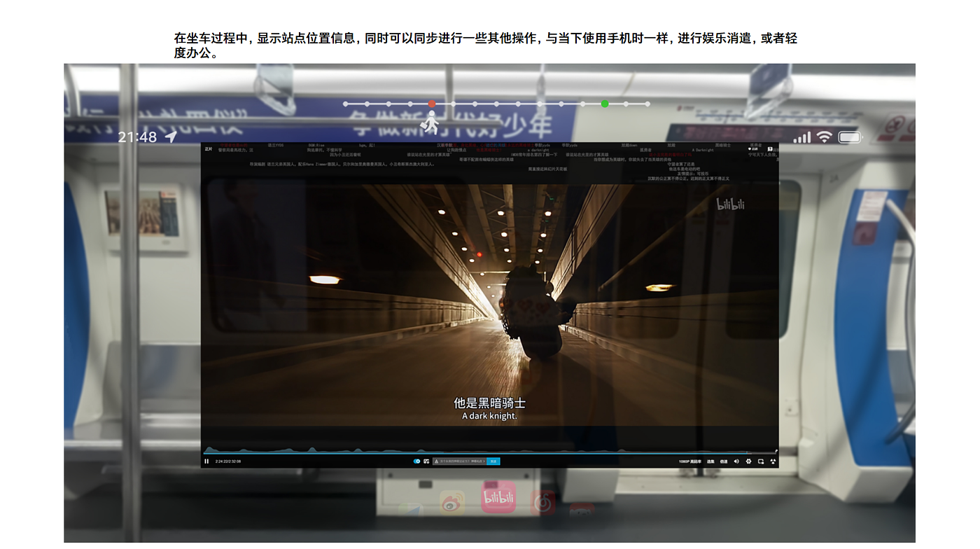Open the 1080P 高码率 quality menu
Viewport: 980px width, 549px height.
[x=690, y=461]
